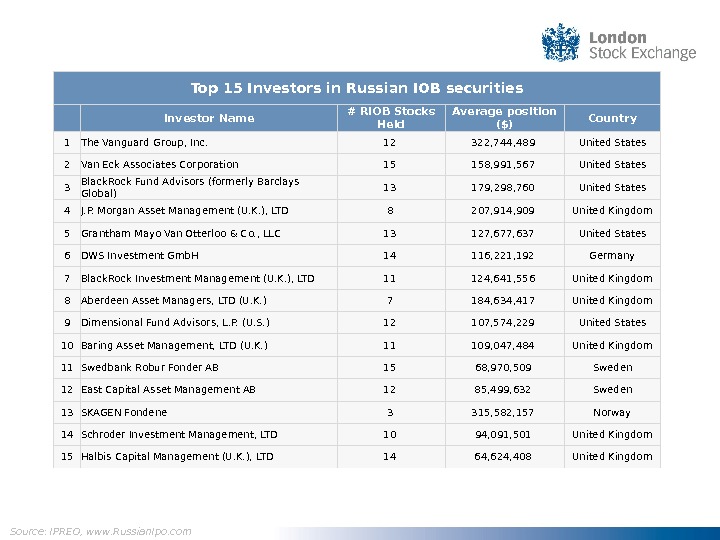Click stocks held value 10 for Schroder
Image resolution: width=720 pixels, height=540 pixels.
(390, 434)
